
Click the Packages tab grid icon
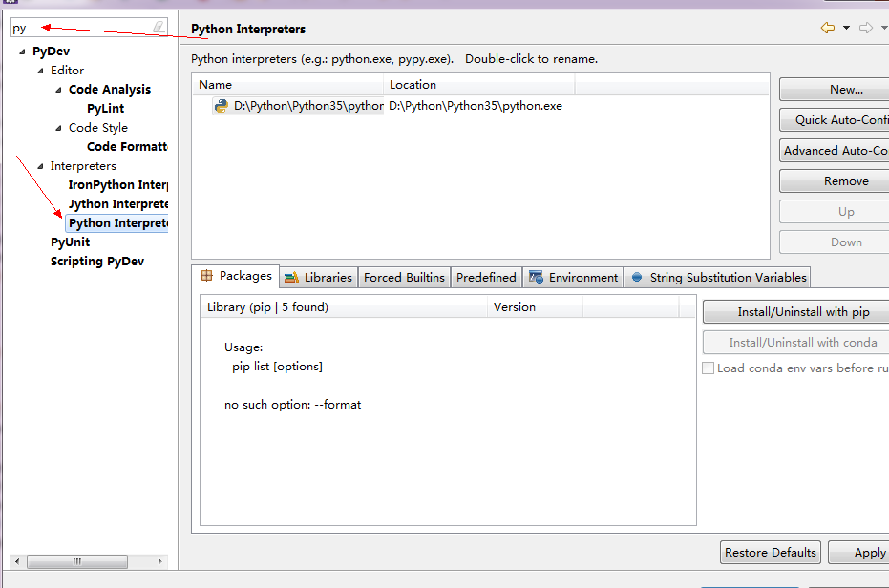pos(207,276)
